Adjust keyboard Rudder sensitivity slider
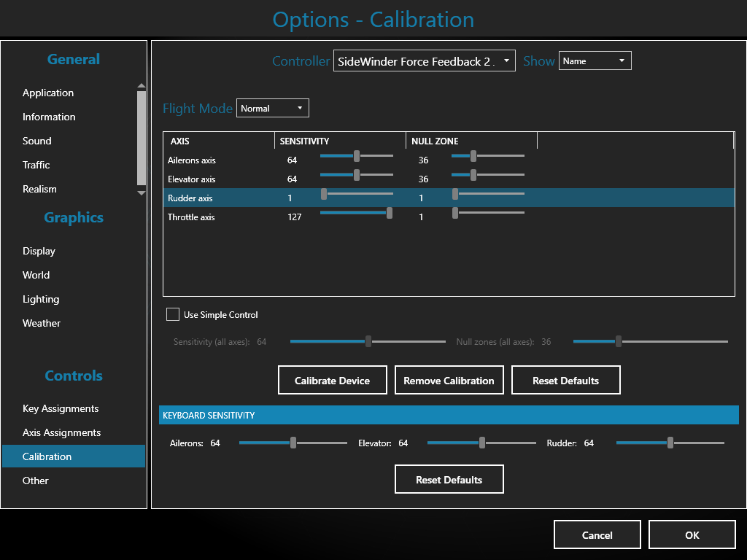The width and height of the screenshot is (747, 560). [670, 443]
